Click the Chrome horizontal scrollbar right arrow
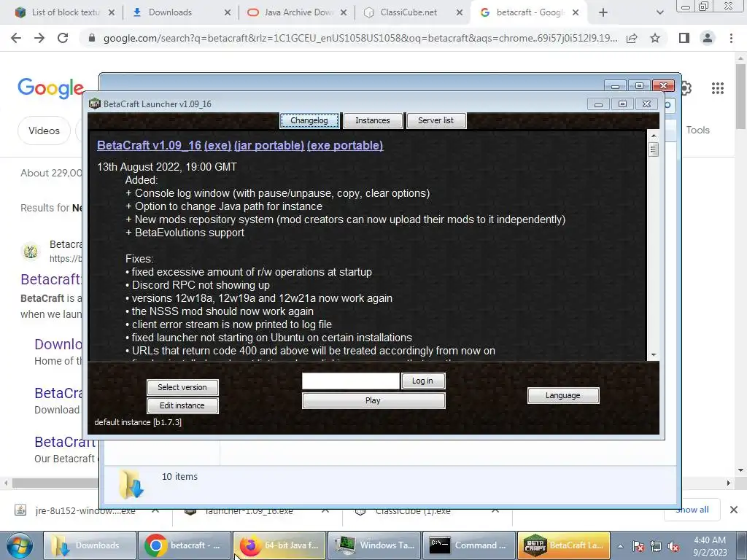 (x=729, y=483)
